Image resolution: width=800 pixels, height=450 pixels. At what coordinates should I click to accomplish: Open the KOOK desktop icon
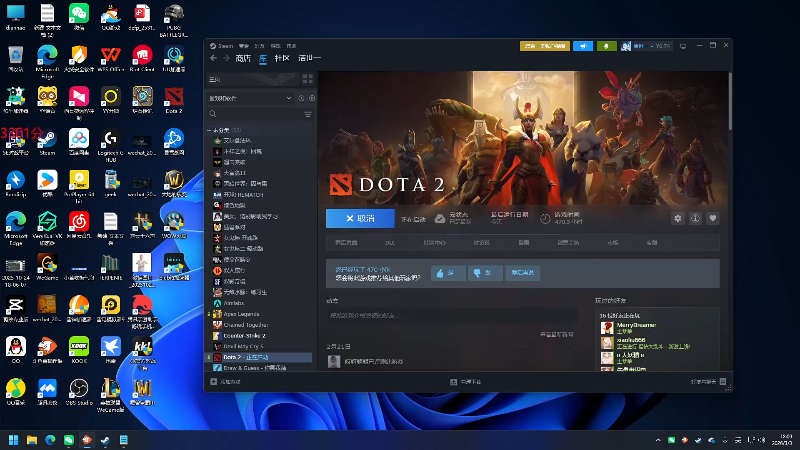tap(79, 350)
